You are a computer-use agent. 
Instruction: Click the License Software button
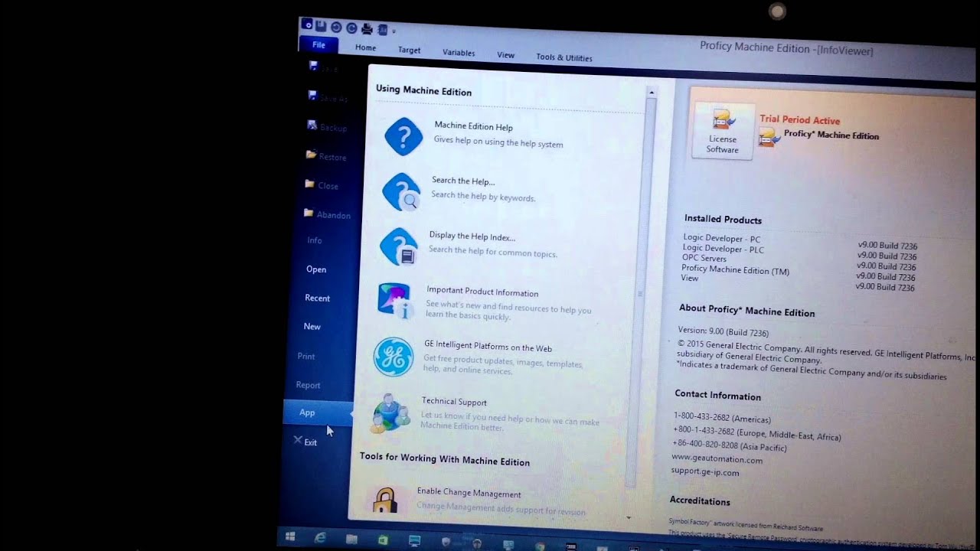[723, 131]
